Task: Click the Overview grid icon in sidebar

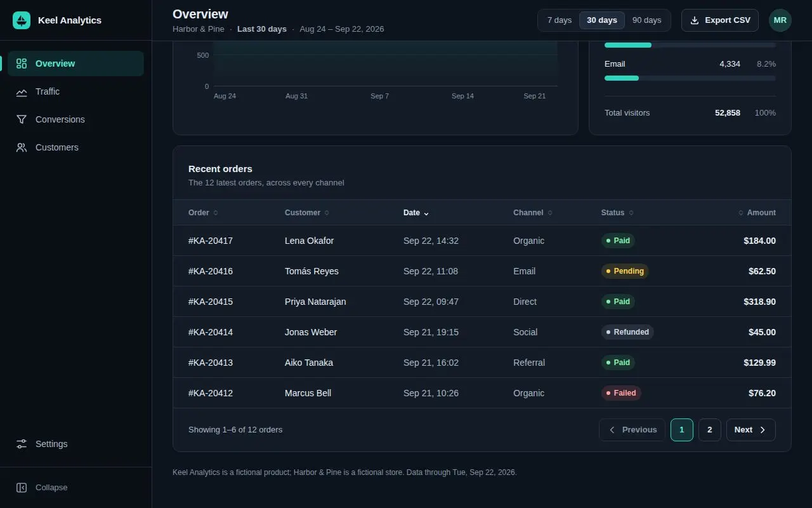Action: pos(22,63)
